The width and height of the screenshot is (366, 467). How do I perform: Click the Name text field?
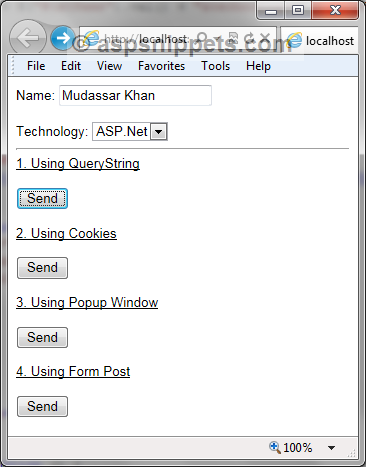(x=135, y=96)
